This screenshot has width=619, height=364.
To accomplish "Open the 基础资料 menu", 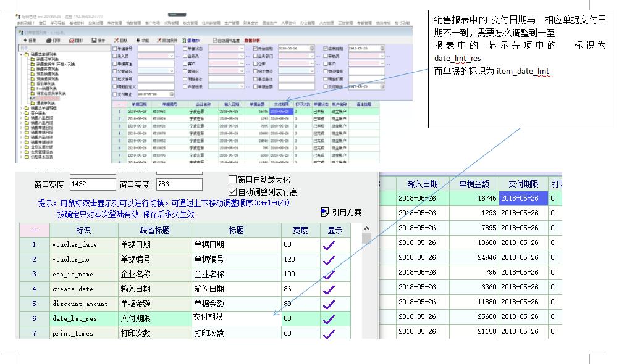I will pos(77,22).
